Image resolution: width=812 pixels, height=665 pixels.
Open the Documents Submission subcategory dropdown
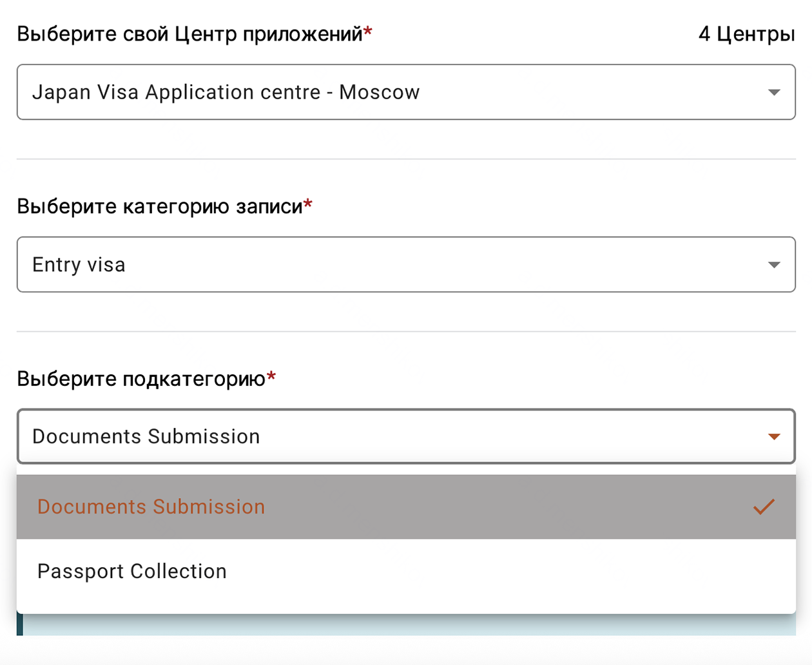point(406,437)
